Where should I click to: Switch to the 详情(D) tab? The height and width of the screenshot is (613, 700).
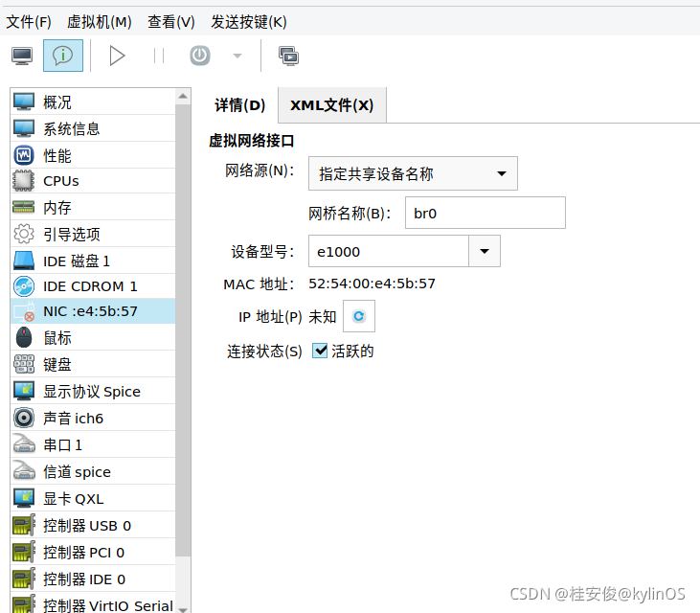coord(239,105)
